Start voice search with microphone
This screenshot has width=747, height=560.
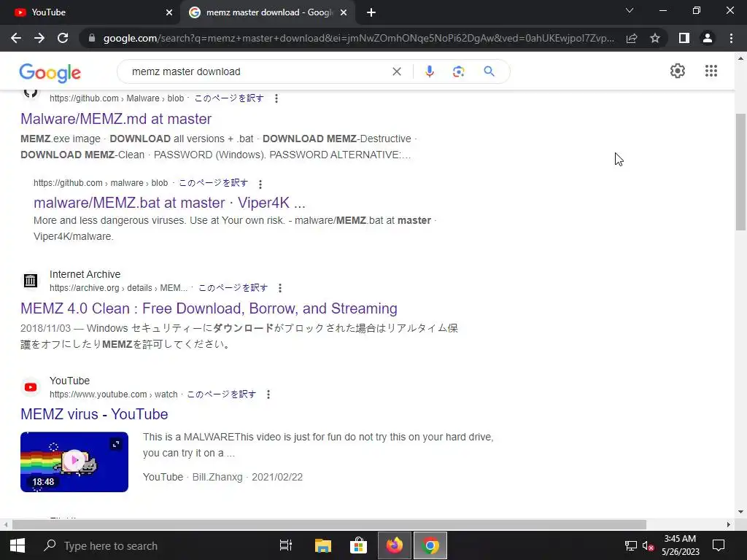[x=429, y=71]
